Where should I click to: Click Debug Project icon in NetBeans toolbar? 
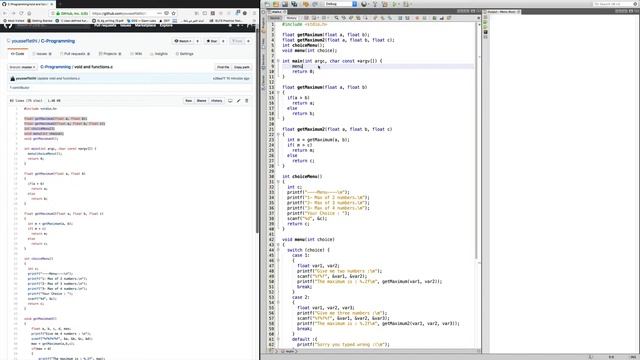(x=406, y=4)
